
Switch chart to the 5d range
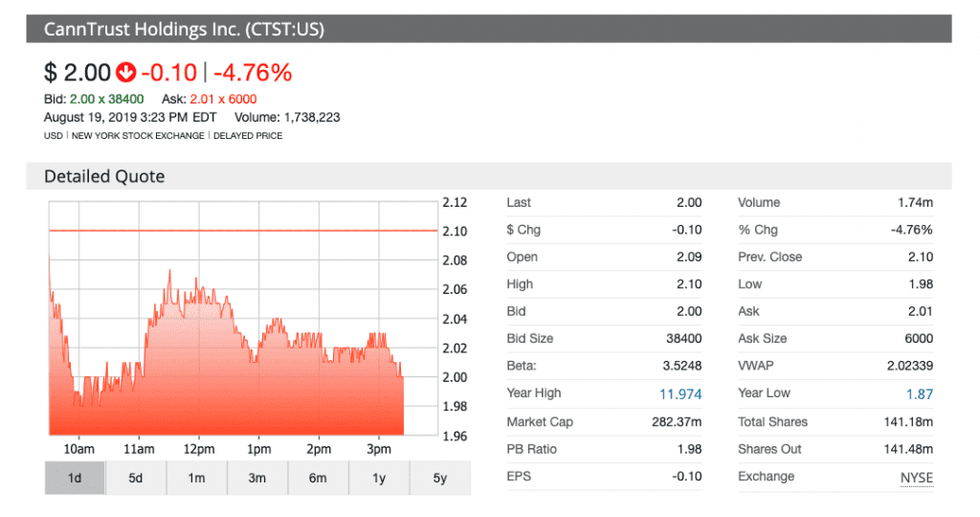click(x=135, y=478)
